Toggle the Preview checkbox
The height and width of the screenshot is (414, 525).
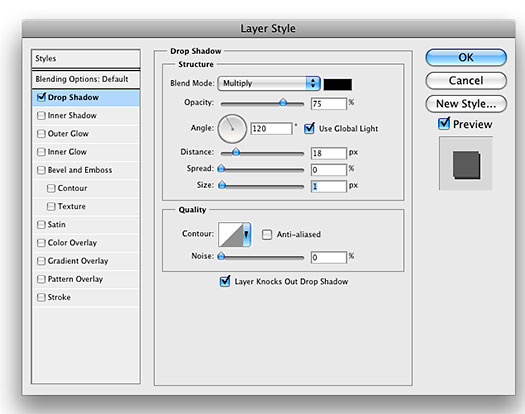(x=444, y=124)
